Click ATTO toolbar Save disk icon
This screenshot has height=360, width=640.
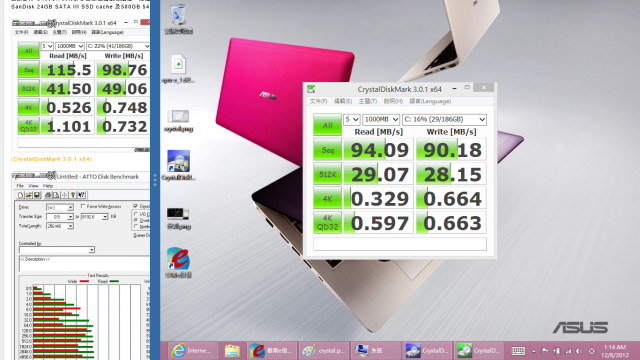click(37, 195)
